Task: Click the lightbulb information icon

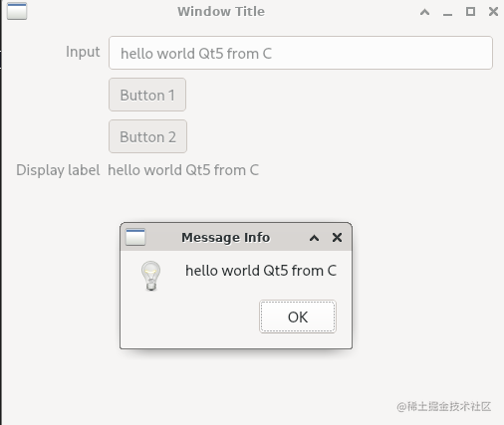Action: 150,276
